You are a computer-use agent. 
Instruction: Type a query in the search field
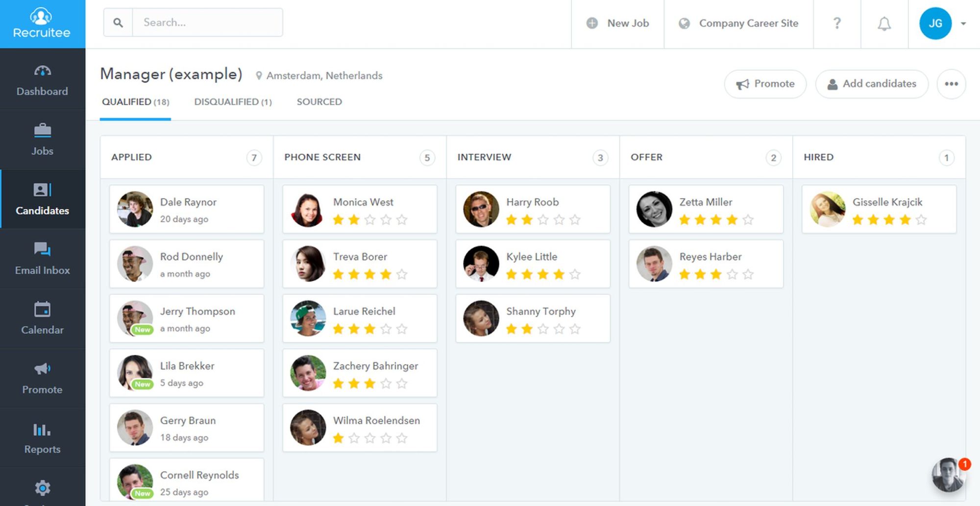206,22
